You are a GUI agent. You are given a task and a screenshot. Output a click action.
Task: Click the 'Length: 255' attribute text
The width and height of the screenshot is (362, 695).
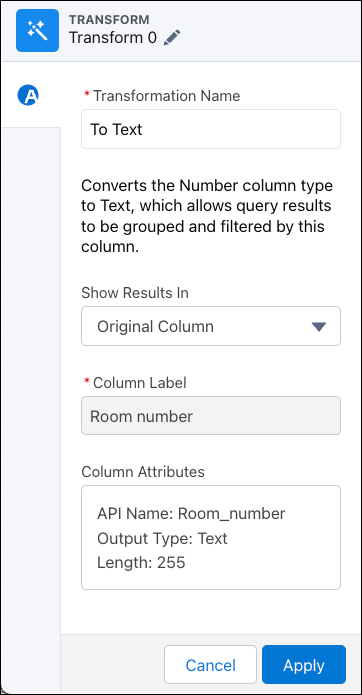tap(141, 563)
